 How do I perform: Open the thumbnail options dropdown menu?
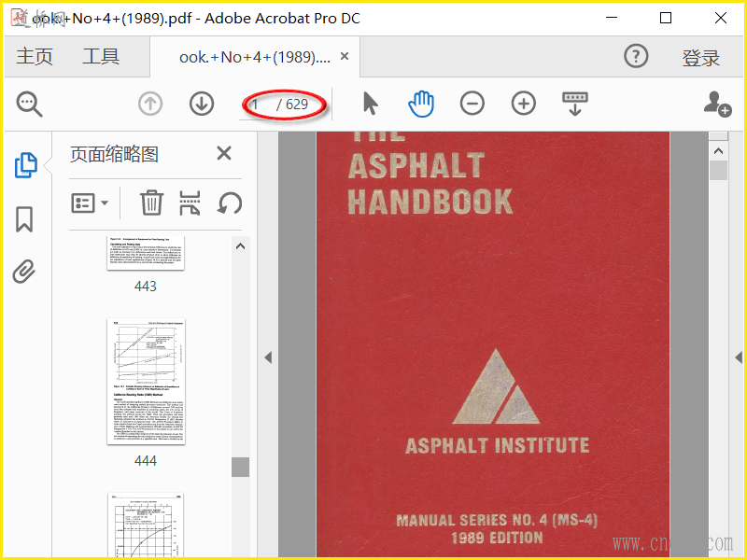(x=90, y=203)
